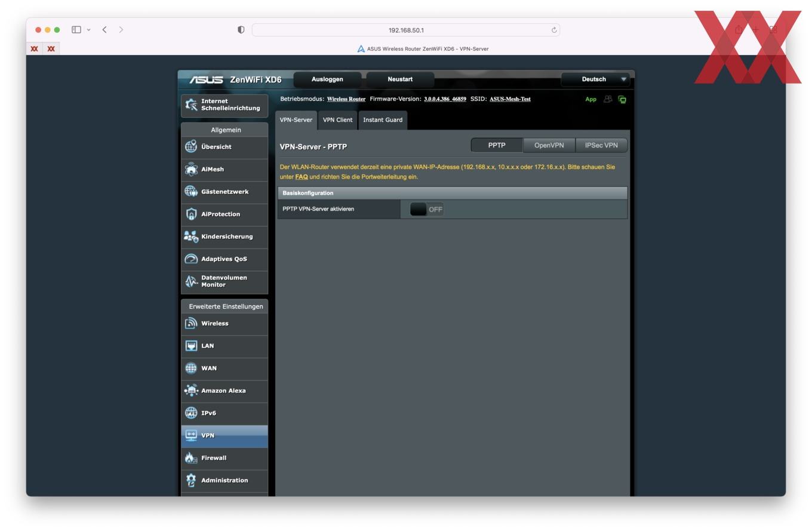Go forward in Safari history
812x531 pixels.
click(121, 29)
